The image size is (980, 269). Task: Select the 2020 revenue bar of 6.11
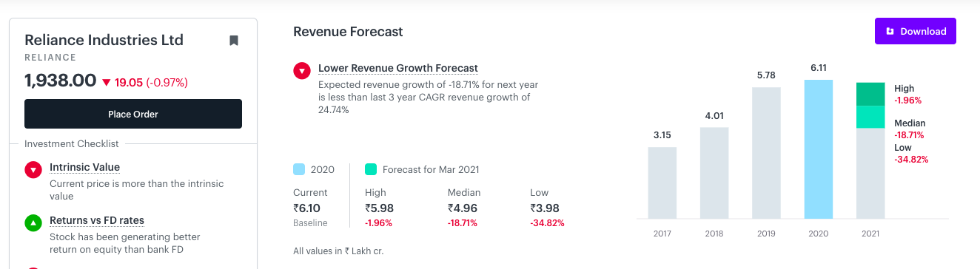point(819,149)
